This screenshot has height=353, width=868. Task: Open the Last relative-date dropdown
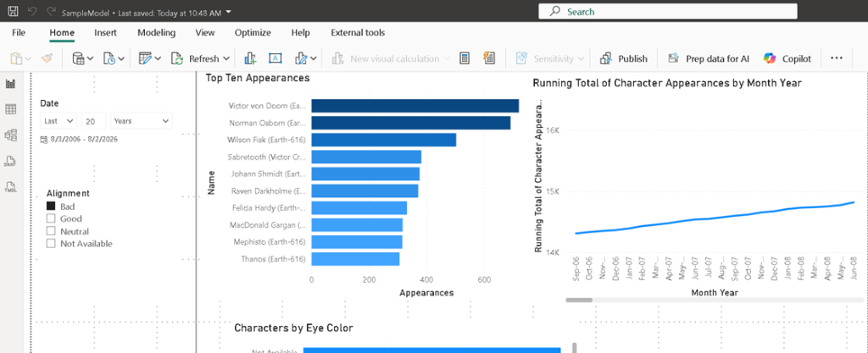point(58,121)
